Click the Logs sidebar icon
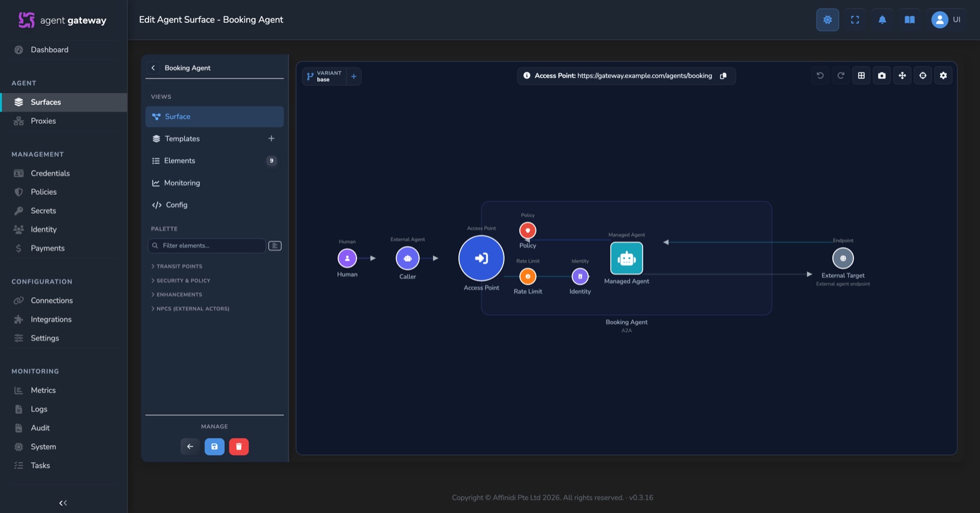This screenshot has height=513, width=980. coord(18,409)
